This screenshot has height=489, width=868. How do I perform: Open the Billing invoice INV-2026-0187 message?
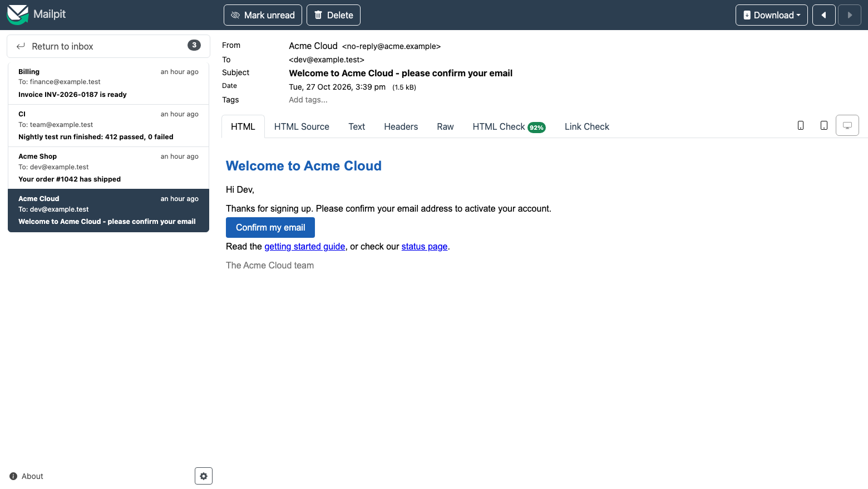(108, 83)
